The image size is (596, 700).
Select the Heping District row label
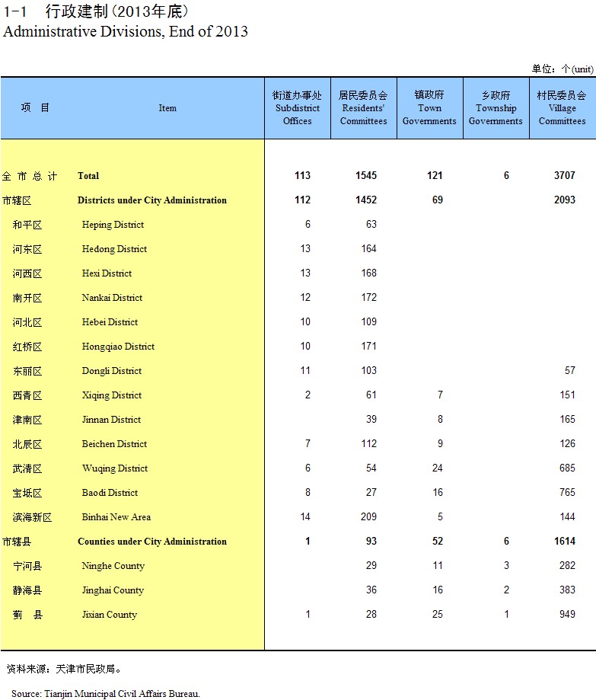(x=113, y=225)
